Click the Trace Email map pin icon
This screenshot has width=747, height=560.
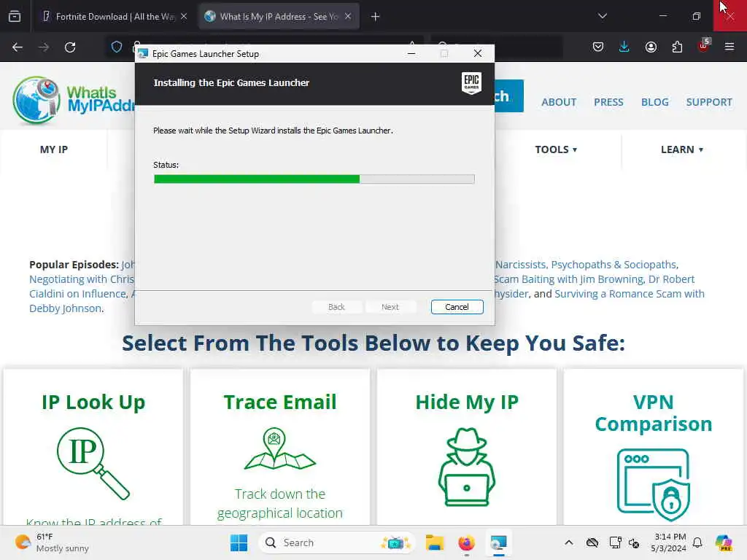[280, 448]
